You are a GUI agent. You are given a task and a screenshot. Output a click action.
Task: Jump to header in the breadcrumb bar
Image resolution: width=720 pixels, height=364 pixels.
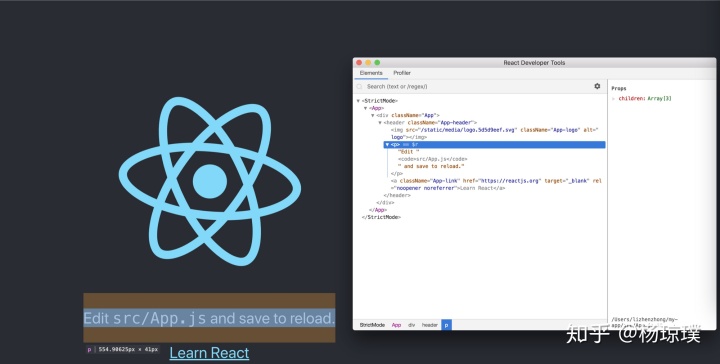[x=430, y=325]
